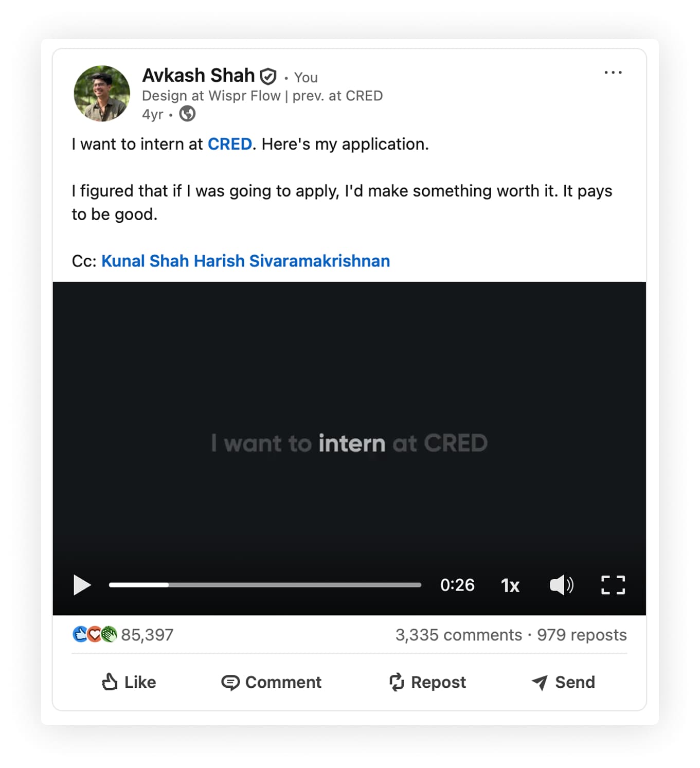Open the Like reaction on the post
This screenshot has height=768, width=700.
[x=128, y=682]
